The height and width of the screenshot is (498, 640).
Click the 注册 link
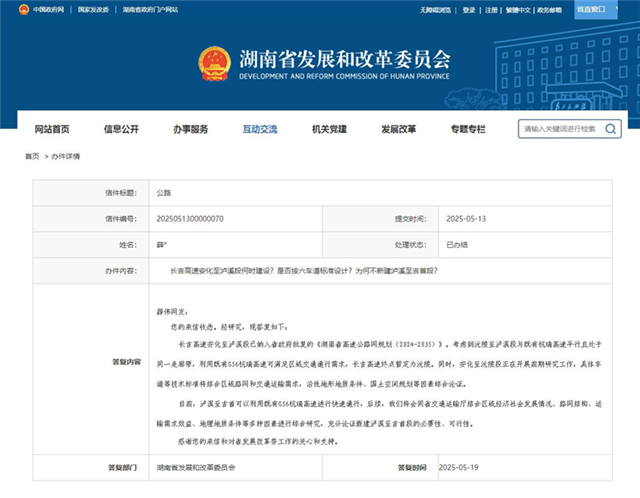[491, 10]
